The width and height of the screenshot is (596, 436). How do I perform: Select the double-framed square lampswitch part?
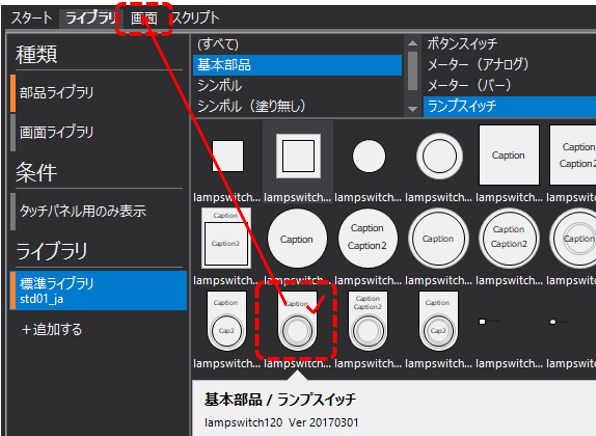tap(298, 156)
